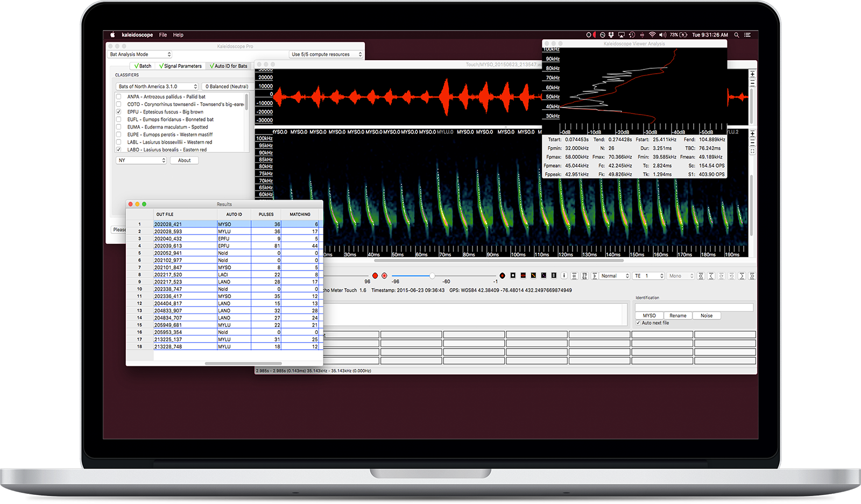Click the greyed-out step-back arrow icon

click(721, 276)
